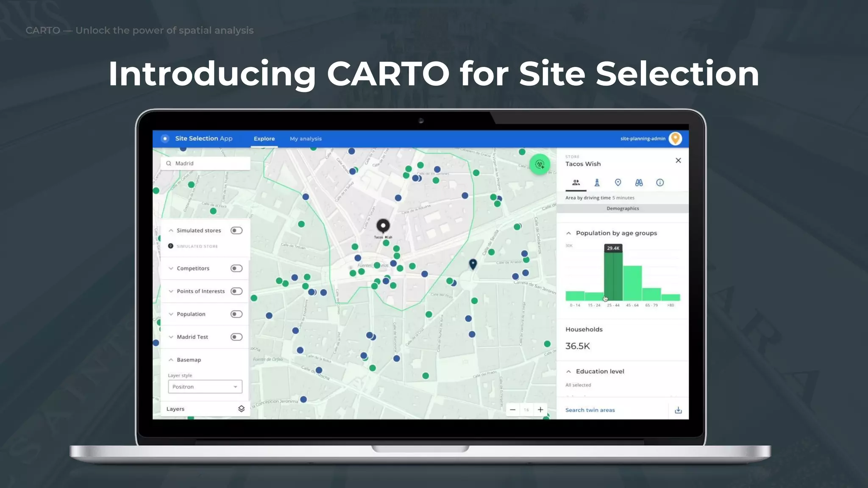Open the site-planning-admin user avatar
868x488 pixels.
[675, 139]
